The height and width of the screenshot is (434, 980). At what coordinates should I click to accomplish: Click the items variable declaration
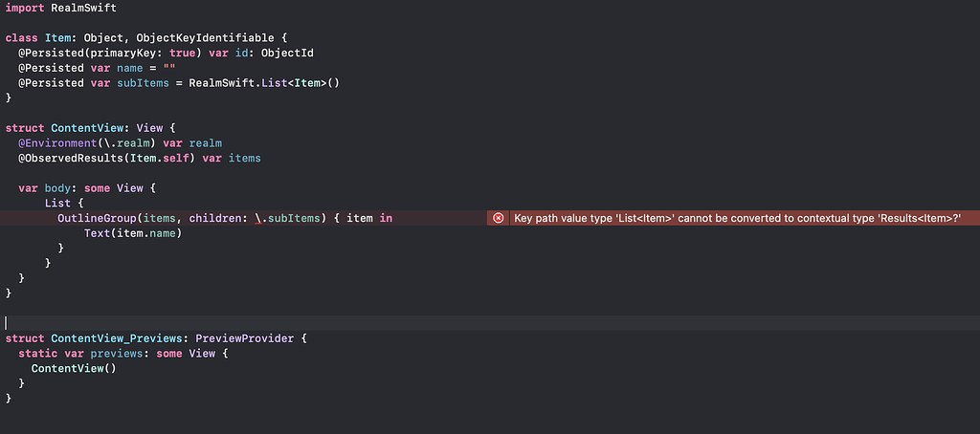pyautogui.click(x=244, y=158)
